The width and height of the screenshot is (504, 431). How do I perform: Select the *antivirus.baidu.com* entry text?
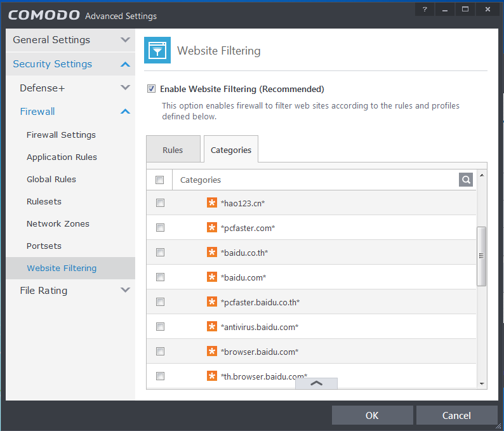(x=260, y=327)
